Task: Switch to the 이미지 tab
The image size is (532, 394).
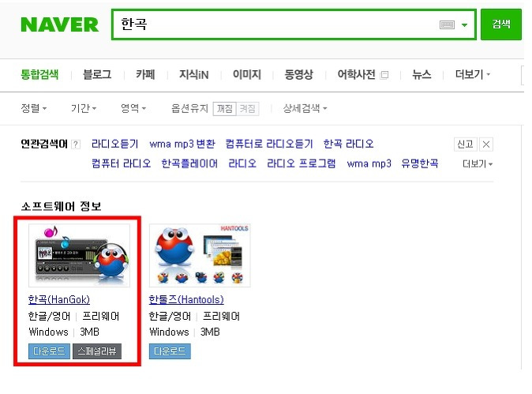Action: pyautogui.click(x=246, y=74)
